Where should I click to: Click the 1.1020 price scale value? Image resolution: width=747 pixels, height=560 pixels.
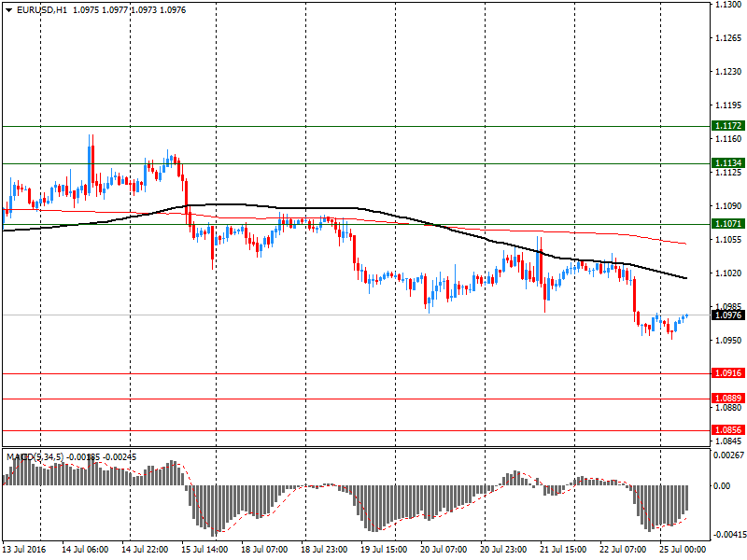[728, 273]
